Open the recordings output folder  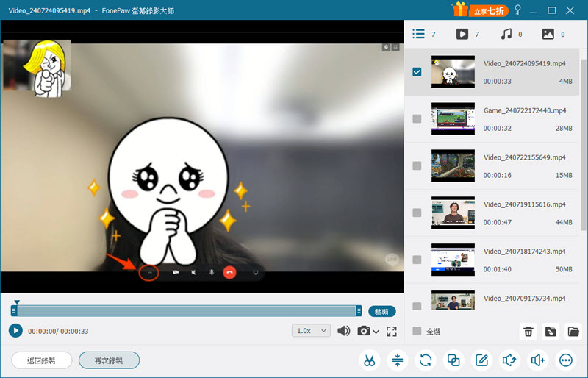(x=573, y=332)
